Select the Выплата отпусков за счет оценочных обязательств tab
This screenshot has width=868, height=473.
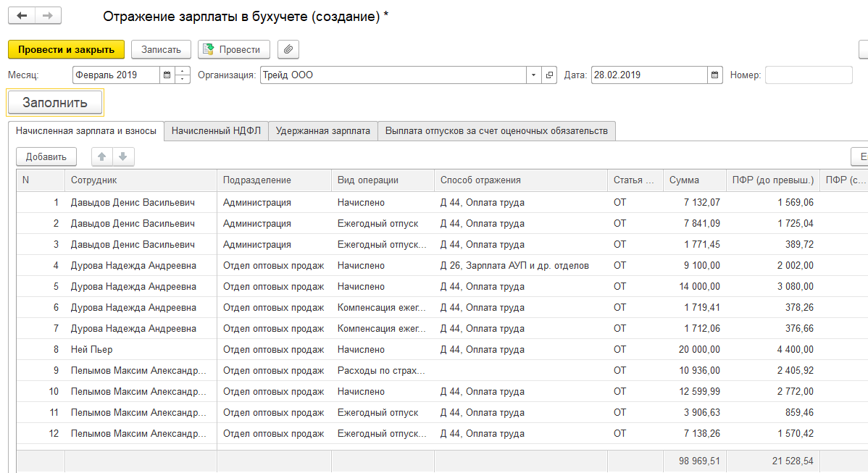click(x=496, y=131)
